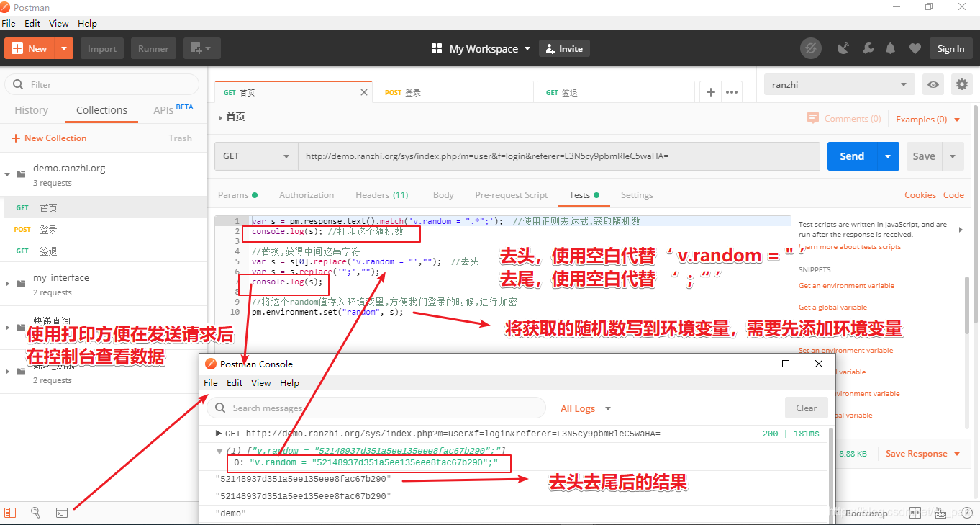
Task: Click the Runner button
Action: tap(153, 48)
